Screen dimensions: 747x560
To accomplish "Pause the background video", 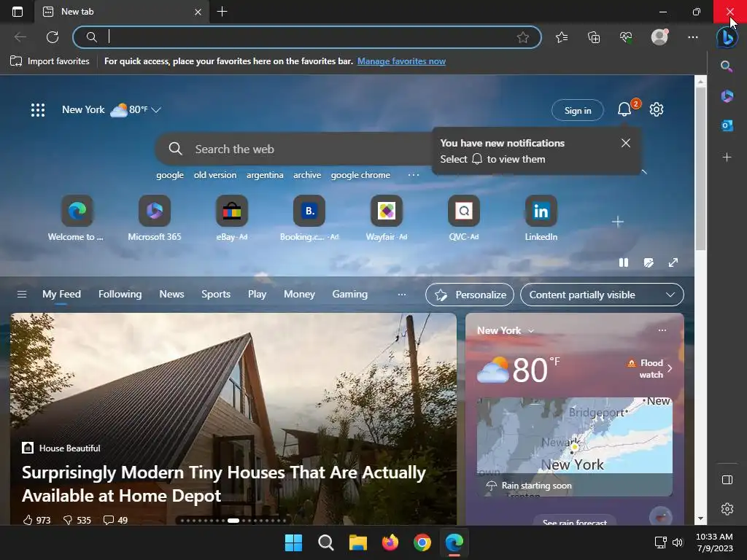I will tap(623, 262).
